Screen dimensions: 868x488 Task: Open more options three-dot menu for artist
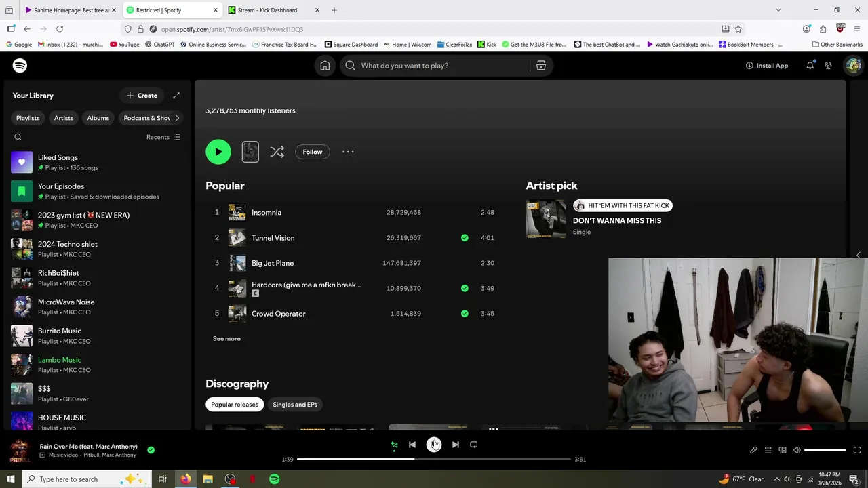348,152
